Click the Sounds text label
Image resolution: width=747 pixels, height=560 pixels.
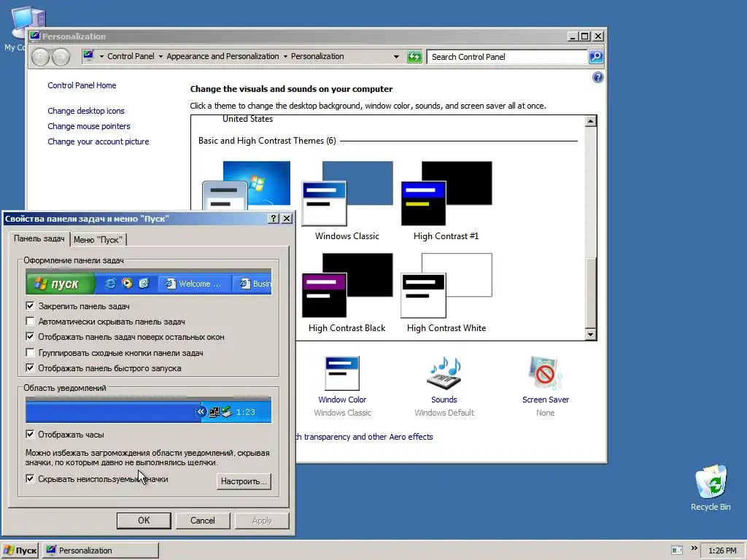point(444,400)
